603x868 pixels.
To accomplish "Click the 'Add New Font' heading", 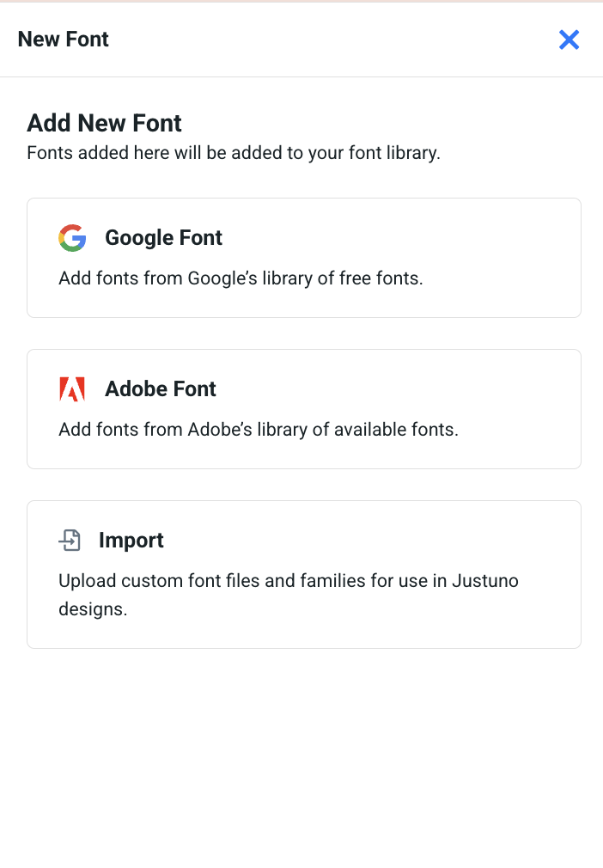I will tap(104, 123).
